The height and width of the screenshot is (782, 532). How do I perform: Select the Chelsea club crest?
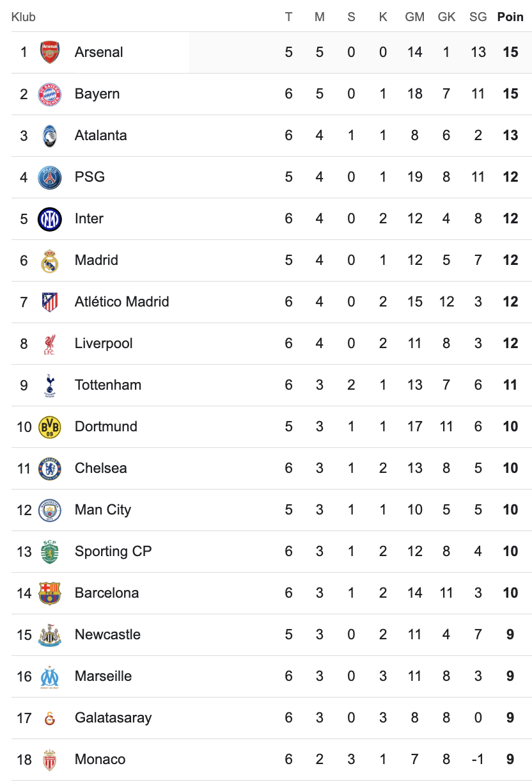[50, 468]
